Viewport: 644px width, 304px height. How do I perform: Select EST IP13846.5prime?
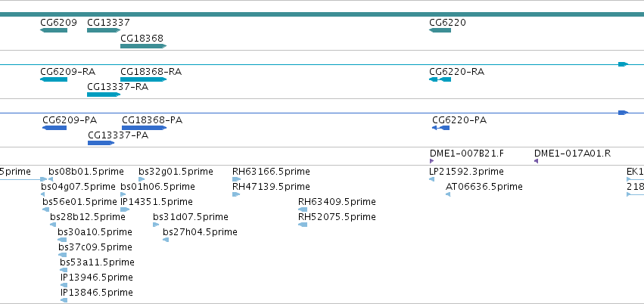point(64,300)
